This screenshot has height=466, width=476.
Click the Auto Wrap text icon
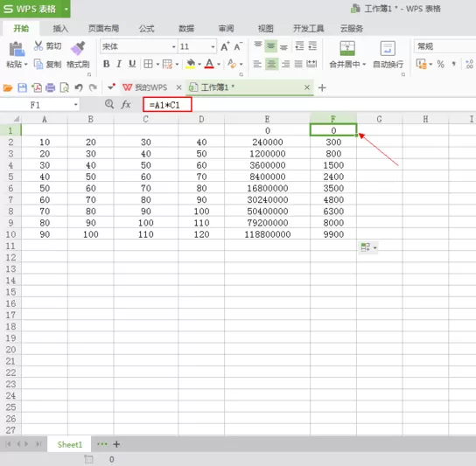pos(388,48)
